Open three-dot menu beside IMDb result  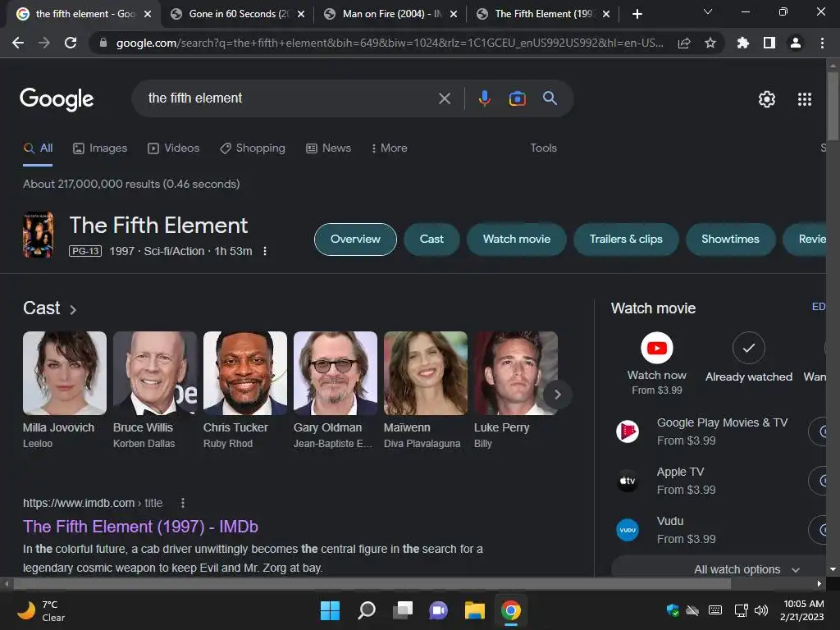pyautogui.click(x=183, y=503)
